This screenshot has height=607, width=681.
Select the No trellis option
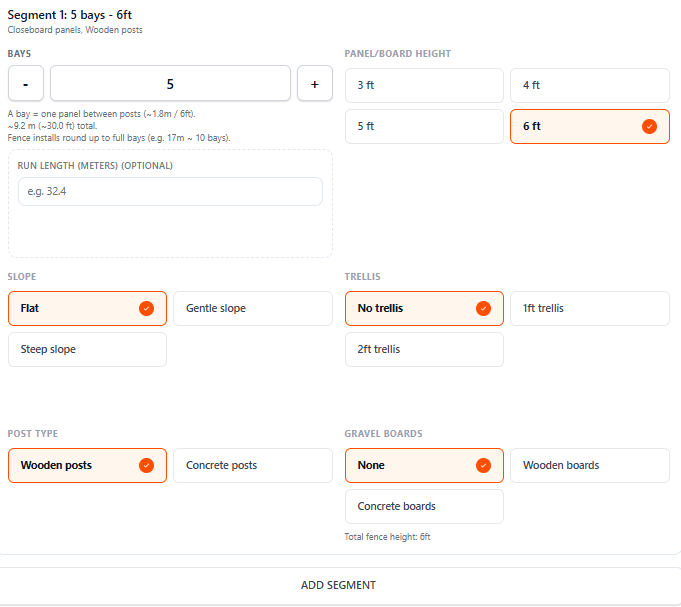[x=424, y=308]
